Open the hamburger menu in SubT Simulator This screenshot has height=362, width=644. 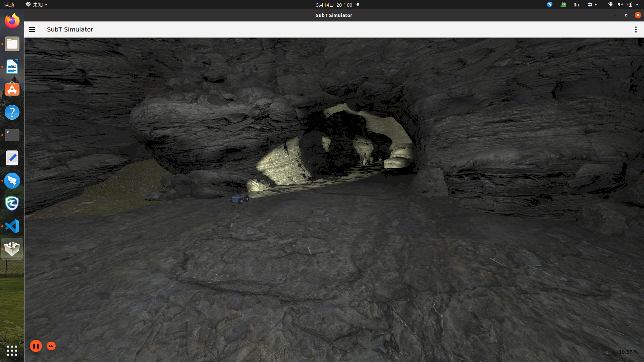(32, 29)
